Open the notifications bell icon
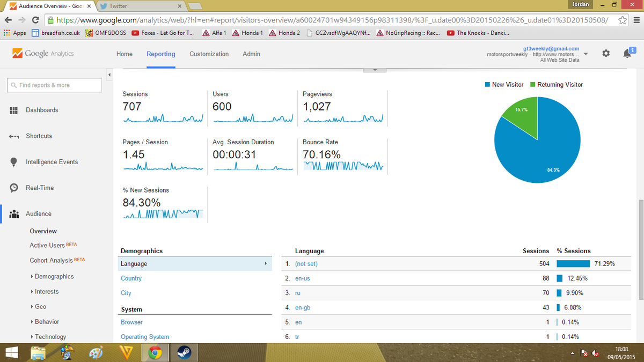The height and width of the screenshot is (362, 644). point(627,54)
